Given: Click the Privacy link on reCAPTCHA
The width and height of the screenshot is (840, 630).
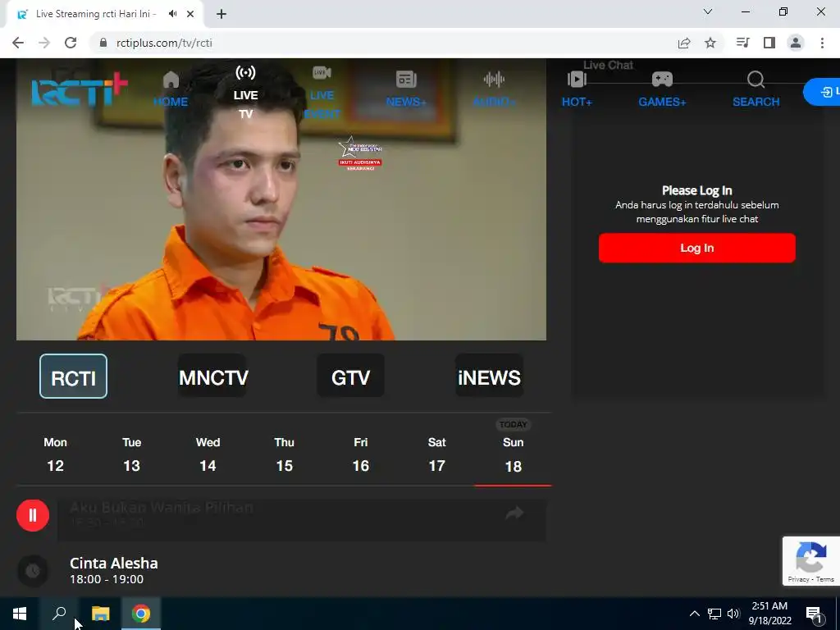Looking at the screenshot, I should click(x=798, y=579).
